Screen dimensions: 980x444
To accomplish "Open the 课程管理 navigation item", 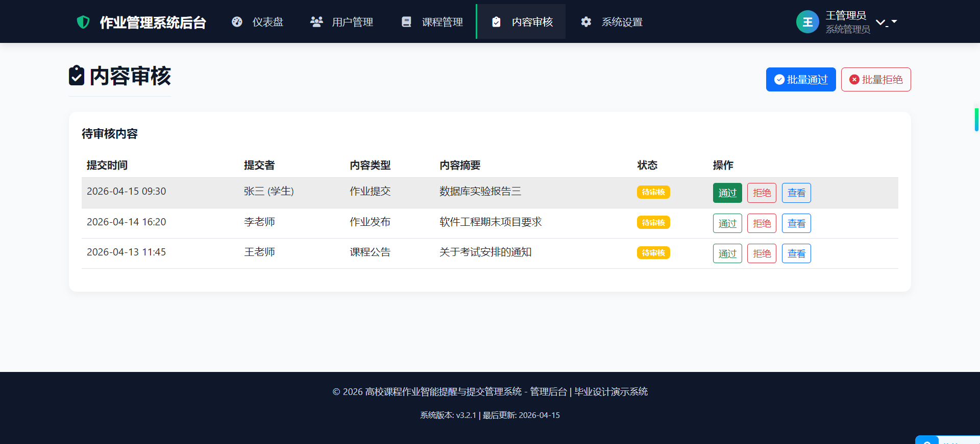I will (432, 22).
